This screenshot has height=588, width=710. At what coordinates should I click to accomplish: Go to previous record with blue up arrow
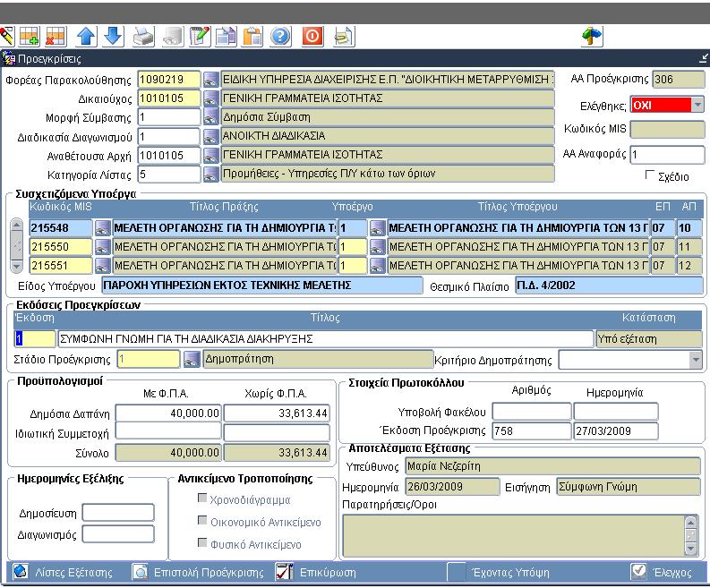(87, 36)
